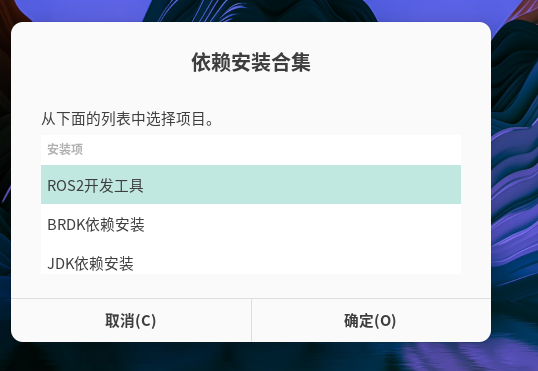The image size is (538, 371).
Task: Click the 依赖安装合集 dialog title
Action: 251,63
